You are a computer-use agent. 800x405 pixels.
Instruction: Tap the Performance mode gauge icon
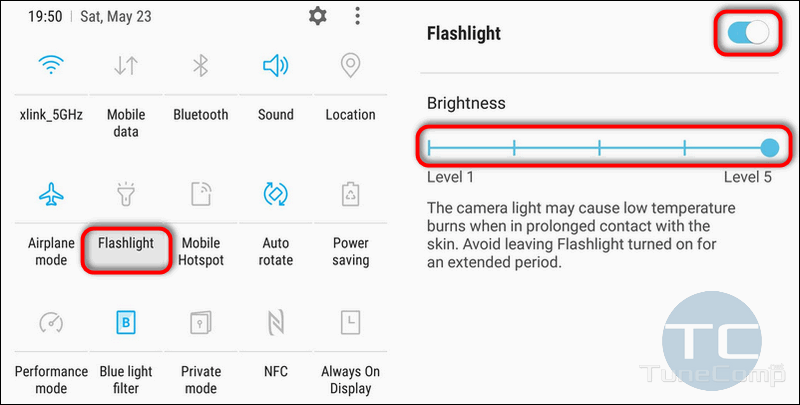pos(51,322)
